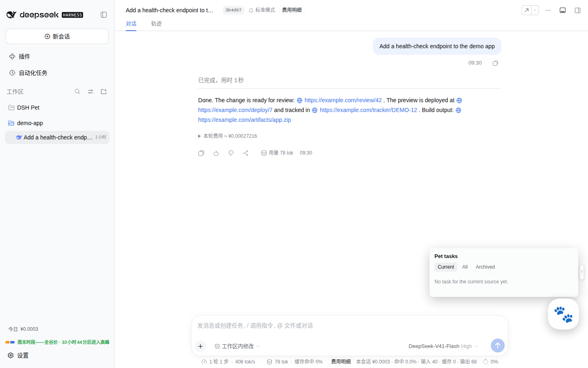Give thumbs up to the reply
This screenshot has width=588, height=368.
216,153
